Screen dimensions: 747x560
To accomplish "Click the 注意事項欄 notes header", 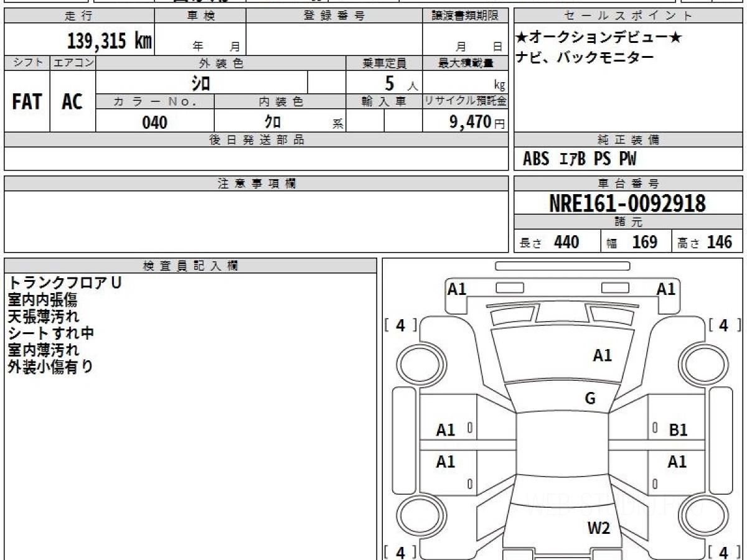I will coord(256,184).
